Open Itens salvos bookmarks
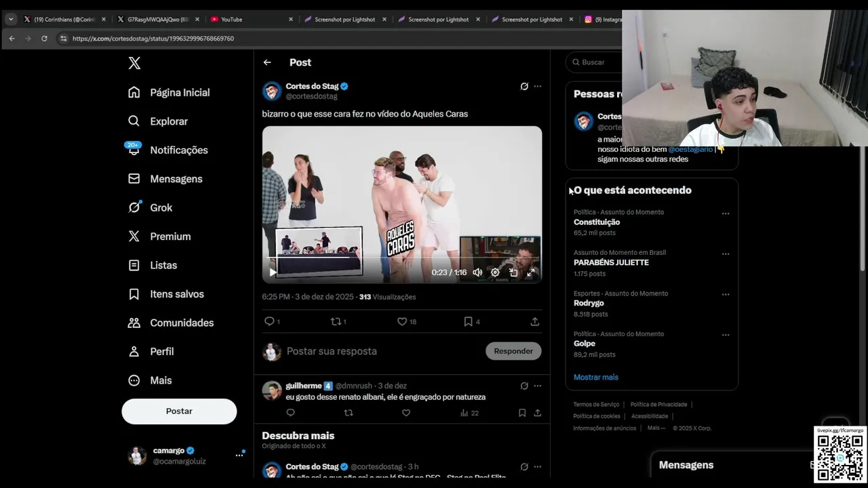 pos(166,294)
